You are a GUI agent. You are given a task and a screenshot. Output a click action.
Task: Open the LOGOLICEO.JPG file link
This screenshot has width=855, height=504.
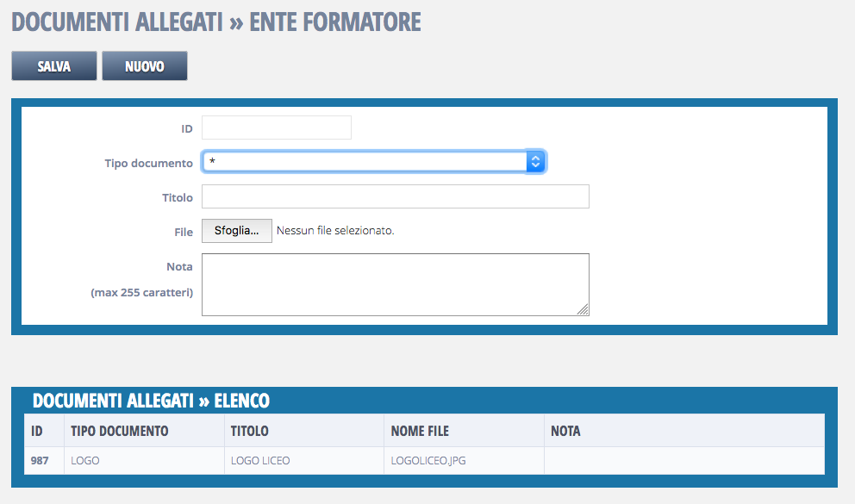(x=428, y=460)
